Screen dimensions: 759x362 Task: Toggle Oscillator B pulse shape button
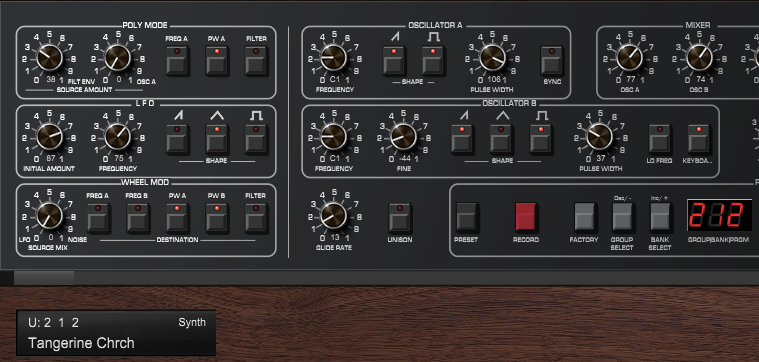pyautogui.click(x=541, y=139)
